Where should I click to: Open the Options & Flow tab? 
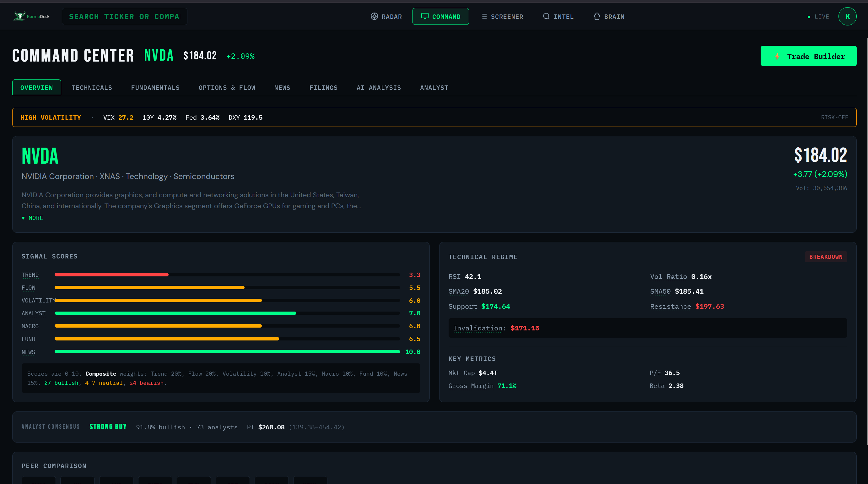point(227,88)
